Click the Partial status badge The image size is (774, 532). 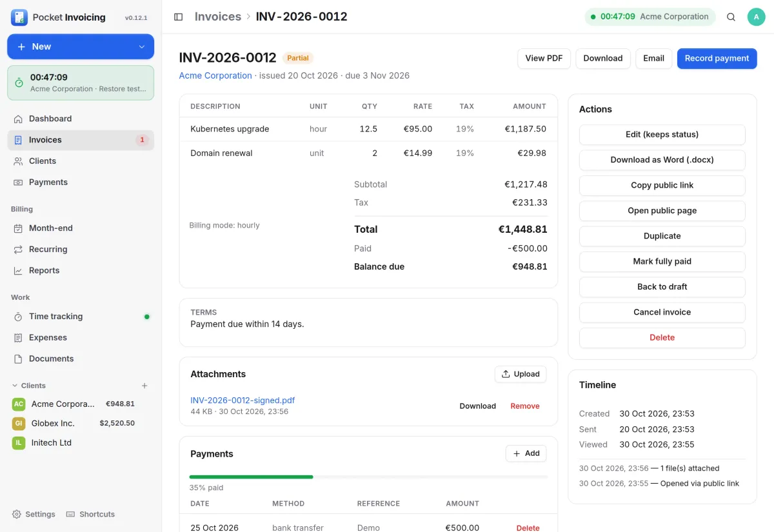coord(298,58)
